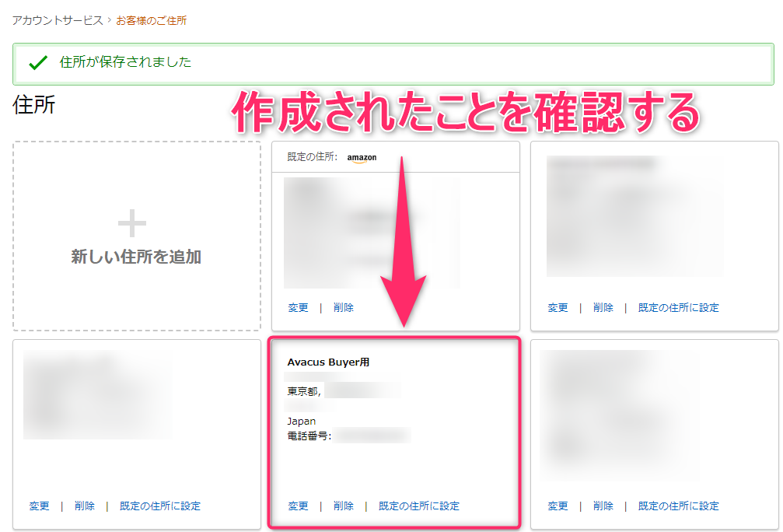Click the plus icon to add address

132,225
